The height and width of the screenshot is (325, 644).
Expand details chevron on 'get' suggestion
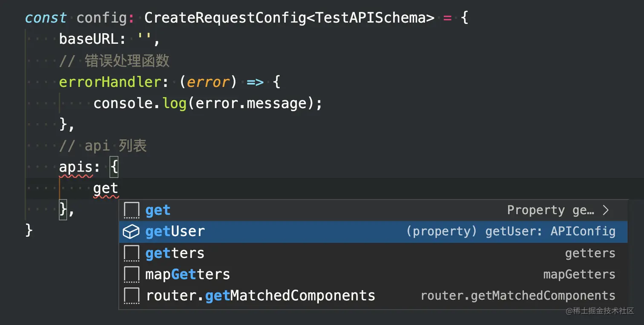tap(606, 210)
